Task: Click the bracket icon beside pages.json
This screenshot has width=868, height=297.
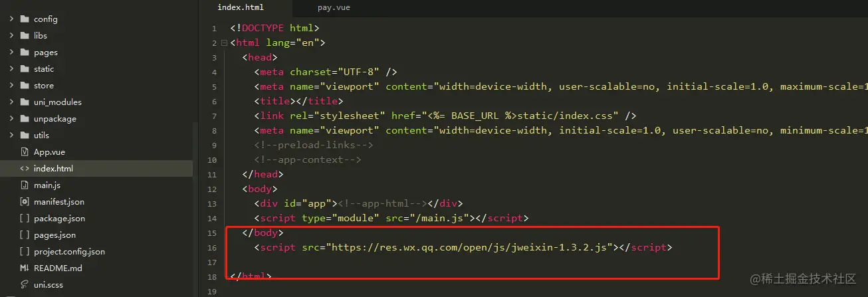Action: click(x=25, y=235)
